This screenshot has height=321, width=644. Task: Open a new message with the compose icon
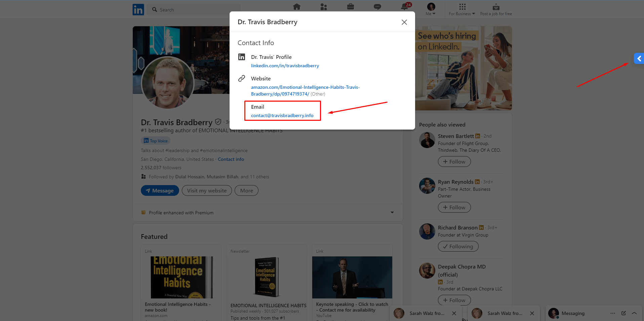[624, 313]
